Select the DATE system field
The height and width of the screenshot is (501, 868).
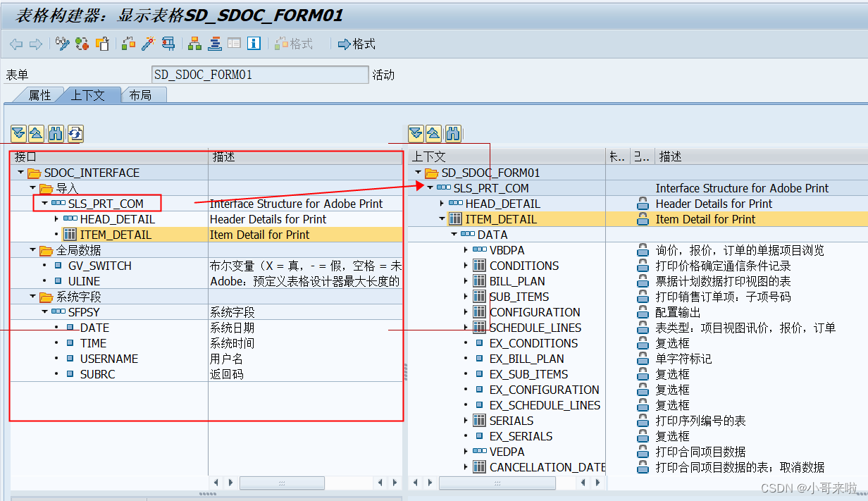[94, 328]
